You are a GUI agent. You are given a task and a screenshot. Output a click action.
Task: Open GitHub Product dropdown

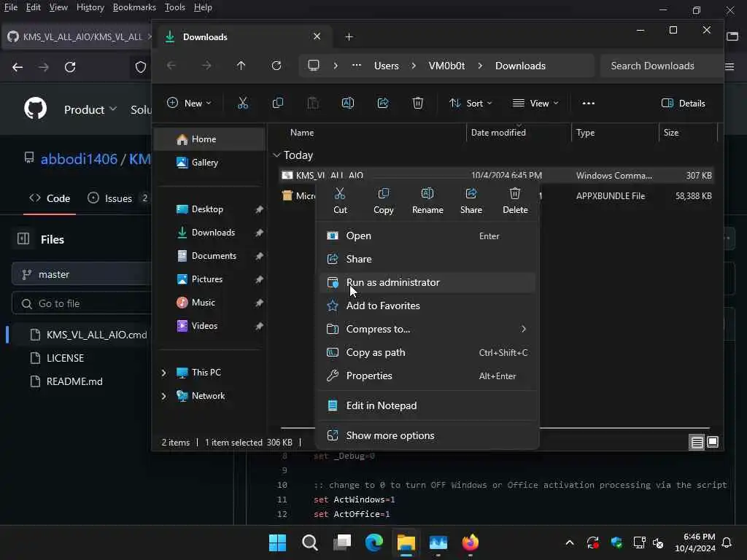[x=90, y=109]
